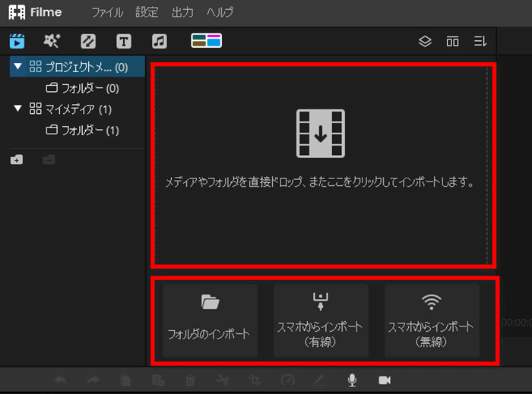Image resolution: width=532 pixels, height=394 pixels.
Task: Click the copy icon in bottom toolbar
Action: tap(125, 380)
